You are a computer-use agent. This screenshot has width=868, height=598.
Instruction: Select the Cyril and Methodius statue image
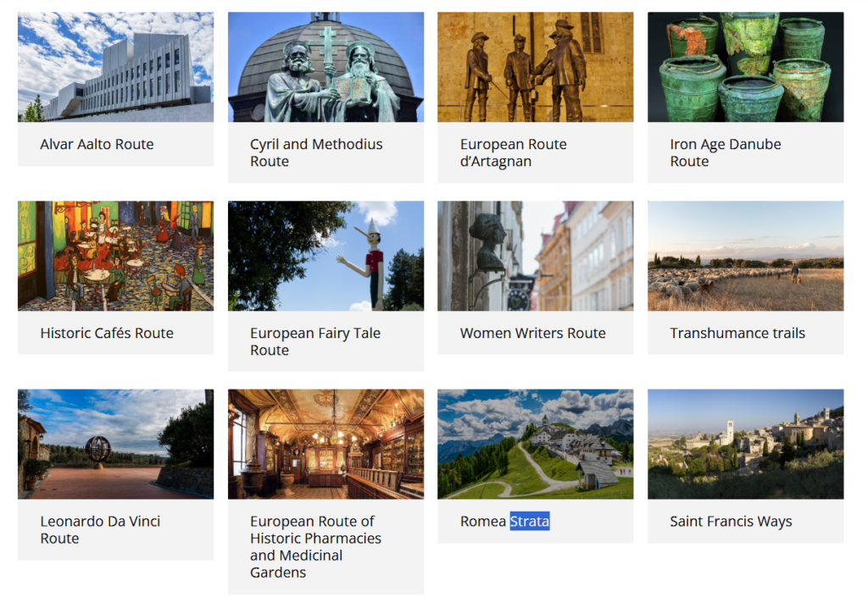tap(325, 67)
